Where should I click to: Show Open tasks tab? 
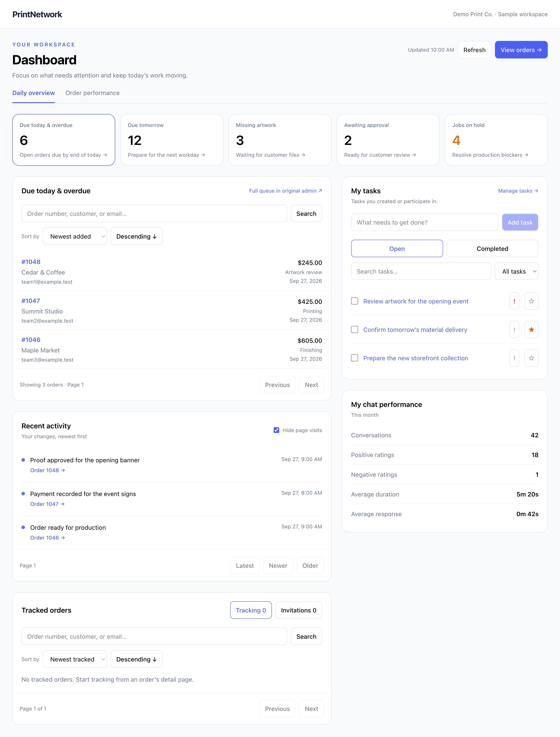tap(397, 249)
